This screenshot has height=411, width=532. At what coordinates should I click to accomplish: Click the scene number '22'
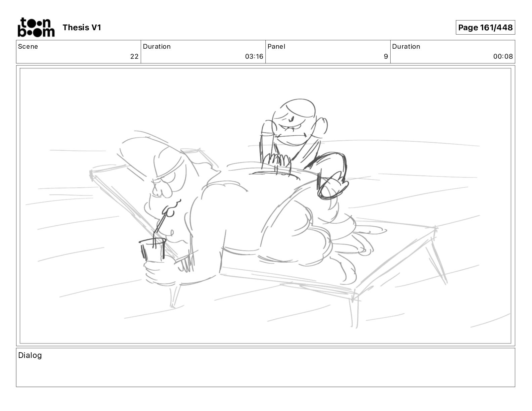134,56
